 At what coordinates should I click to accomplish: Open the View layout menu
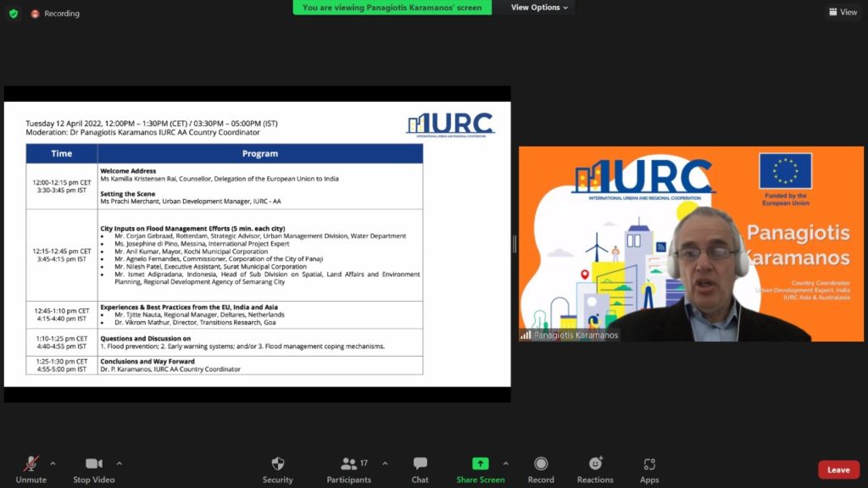coord(843,12)
